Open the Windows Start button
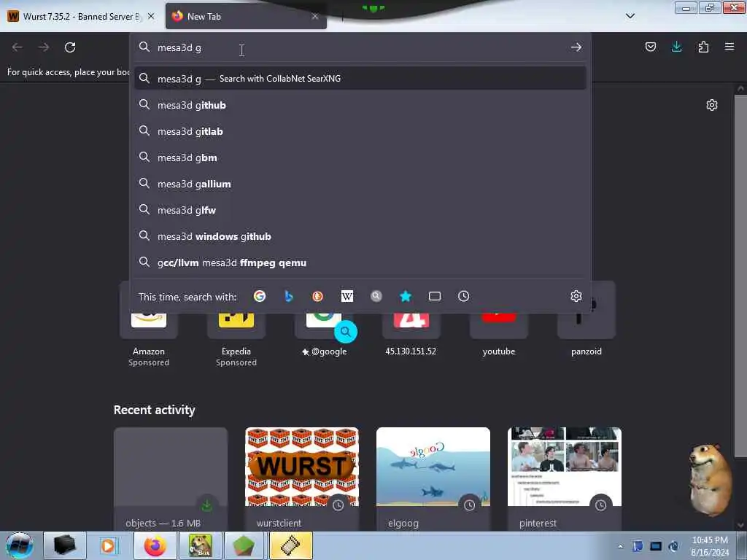 point(19,545)
